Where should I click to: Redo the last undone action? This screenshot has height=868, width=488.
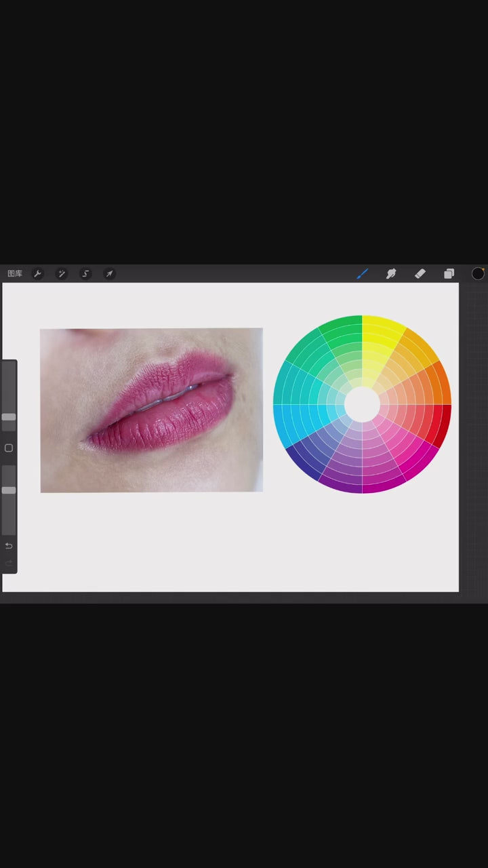[9, 563]
